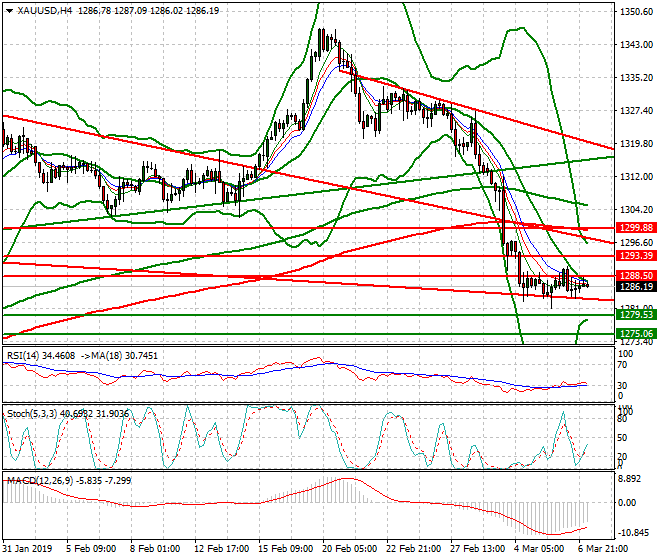This screenshot has height=560, width=660.
Task: Select the red 1288.50 price level label
Action: pos(636,276)
